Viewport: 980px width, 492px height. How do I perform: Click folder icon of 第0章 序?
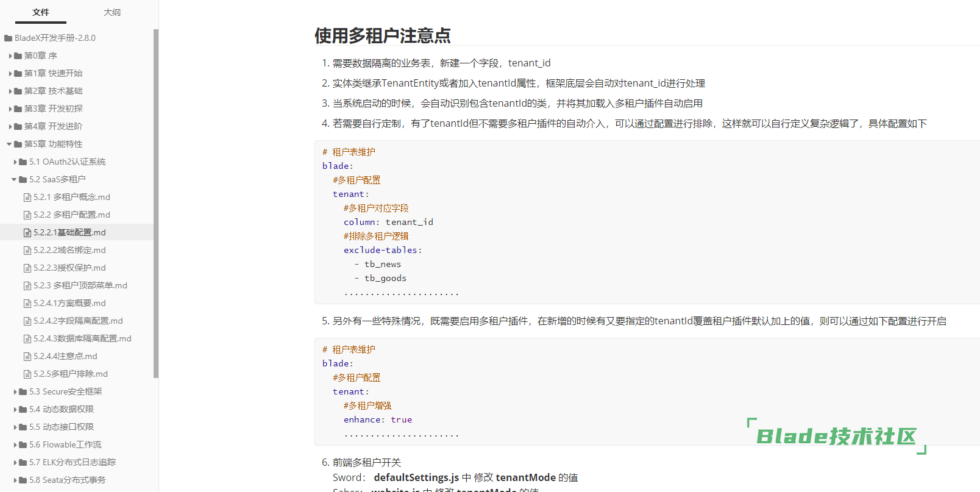[x=18, y=55]
